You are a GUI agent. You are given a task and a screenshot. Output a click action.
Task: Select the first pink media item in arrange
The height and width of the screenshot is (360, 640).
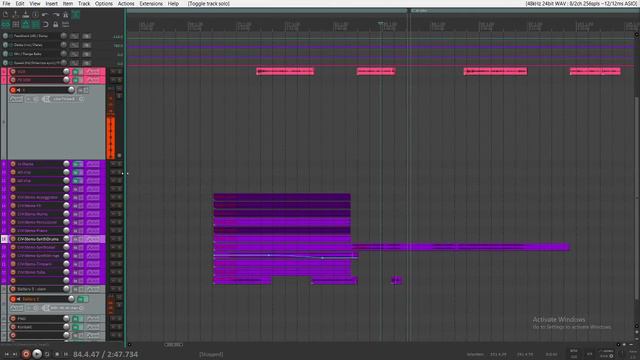[285, 71]
